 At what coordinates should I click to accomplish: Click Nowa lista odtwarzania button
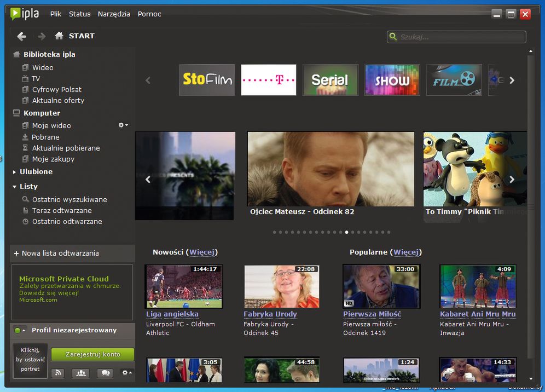(72, 253)
